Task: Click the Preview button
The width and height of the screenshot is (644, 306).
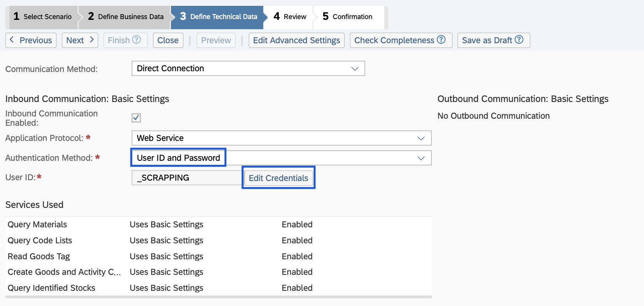Action: click(x=216, y=40)
